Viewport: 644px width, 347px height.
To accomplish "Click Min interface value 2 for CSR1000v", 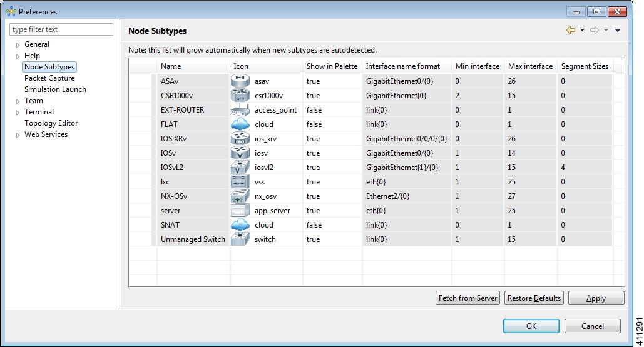I will click(478, 95).
